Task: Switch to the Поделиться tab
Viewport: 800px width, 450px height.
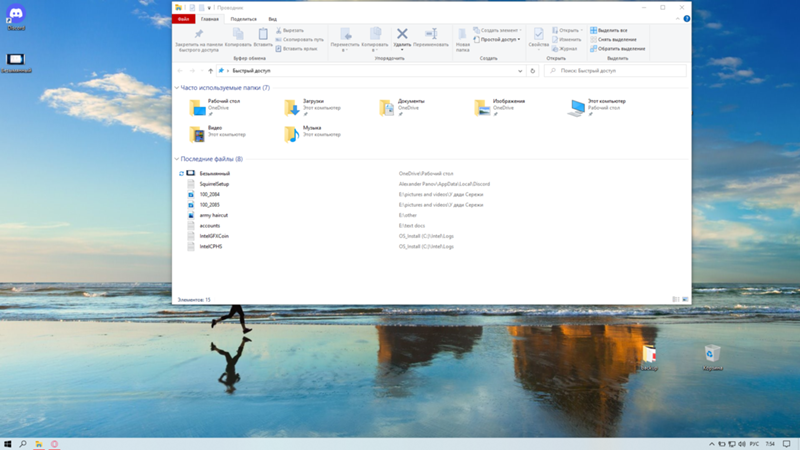Action: (243, 19)
